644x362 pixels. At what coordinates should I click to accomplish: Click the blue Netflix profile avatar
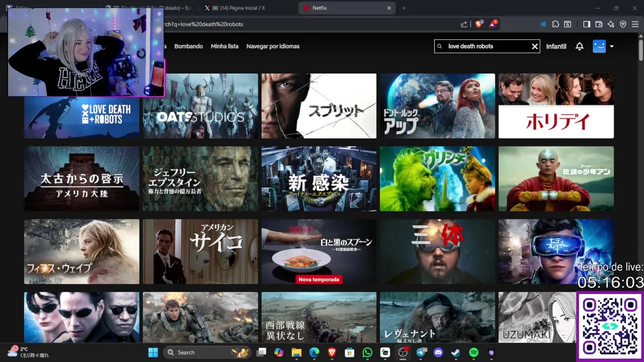[x=599, y=46]
